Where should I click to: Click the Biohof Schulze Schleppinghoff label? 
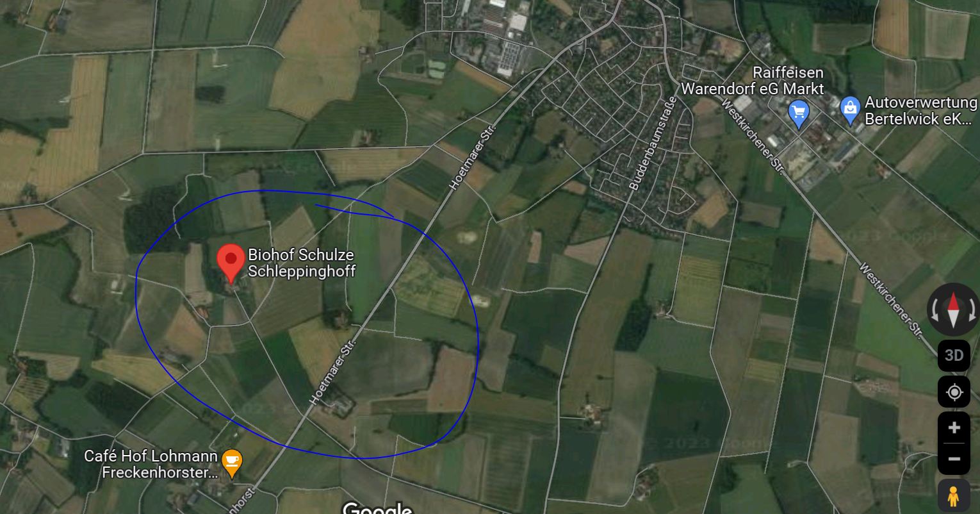(301, 263)
